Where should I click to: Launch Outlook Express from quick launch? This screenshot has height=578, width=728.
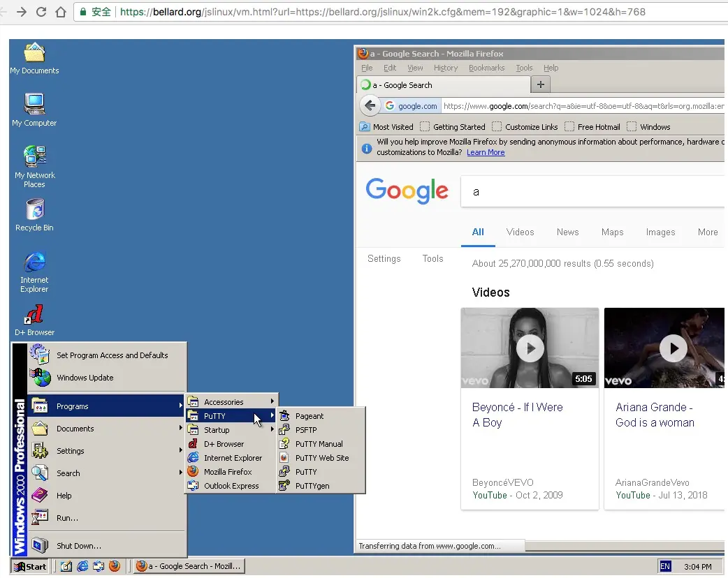99,566
